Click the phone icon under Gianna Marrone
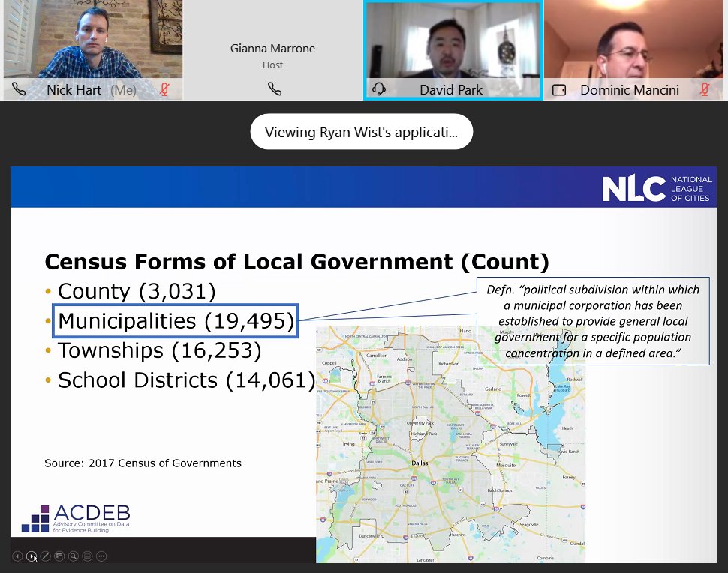 (275, 88)
